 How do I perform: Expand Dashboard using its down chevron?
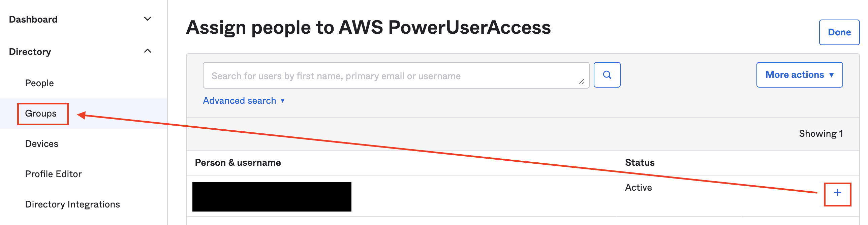pyautogui.click(x=148, y=19)
